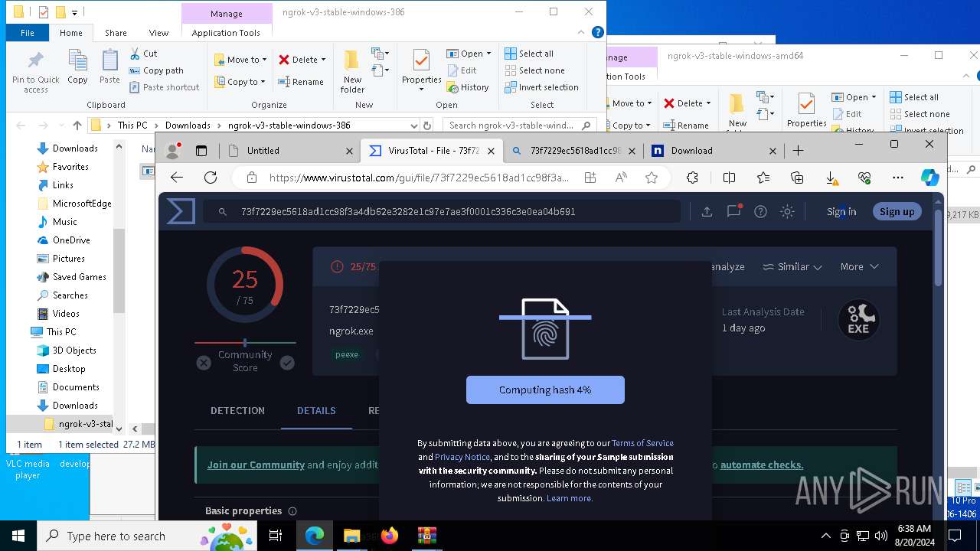Click Learn more link in dialog

click(569, 498)
